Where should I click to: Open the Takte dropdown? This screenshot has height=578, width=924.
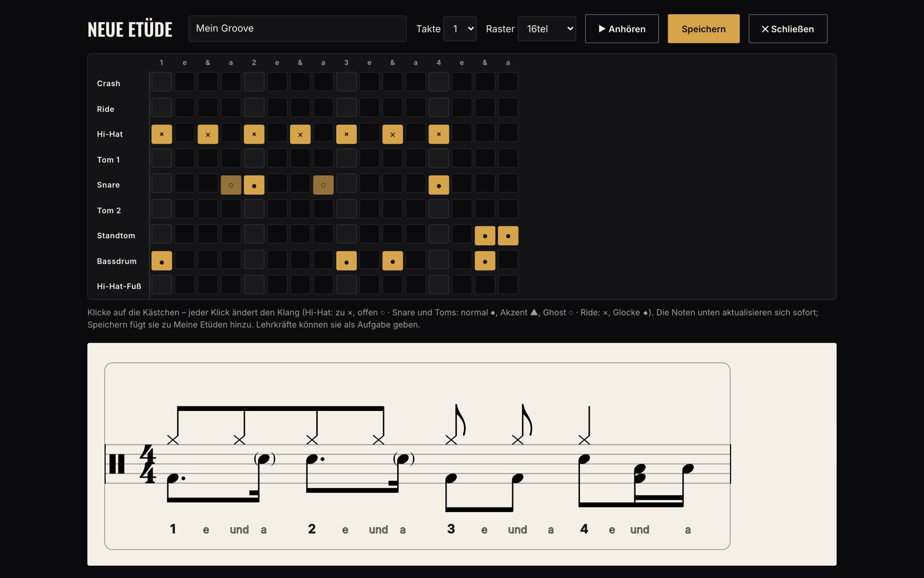[x=460, y=29]
